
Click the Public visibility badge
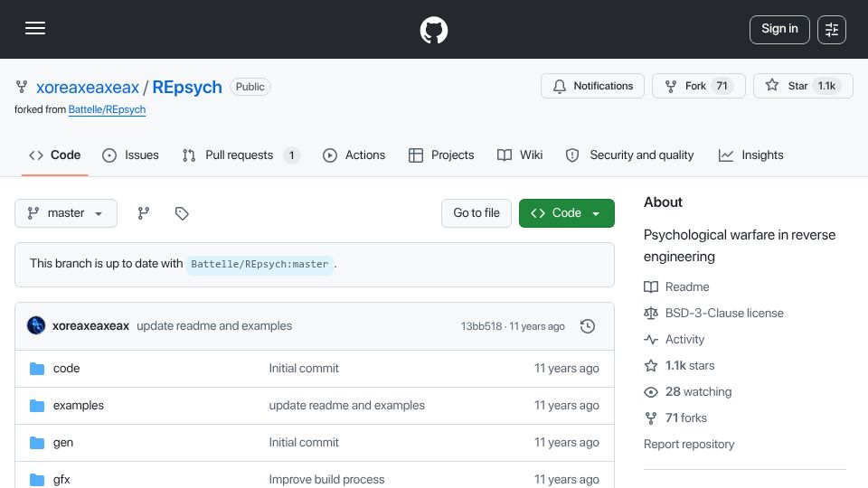(x=250, y=87)
